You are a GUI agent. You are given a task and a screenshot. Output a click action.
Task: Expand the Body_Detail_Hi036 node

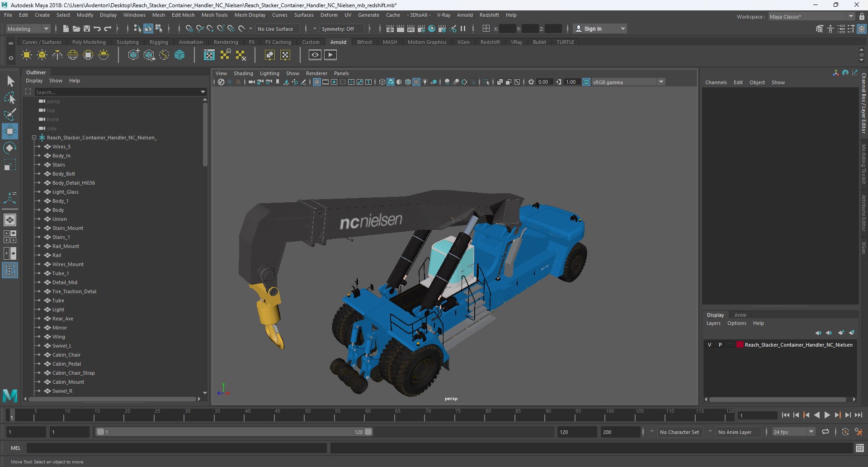pyautogui.click(x=38, y=183)
